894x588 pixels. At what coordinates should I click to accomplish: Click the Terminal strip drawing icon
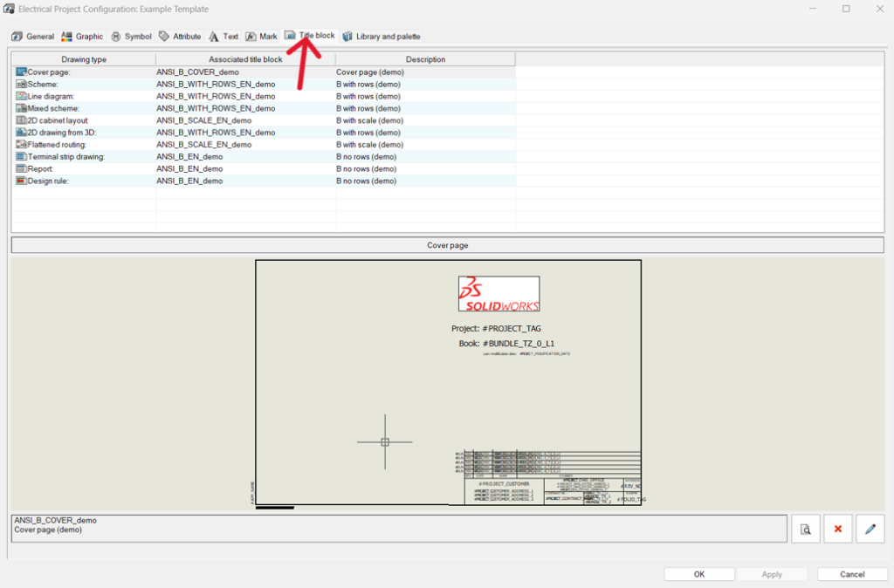[21, 156]
